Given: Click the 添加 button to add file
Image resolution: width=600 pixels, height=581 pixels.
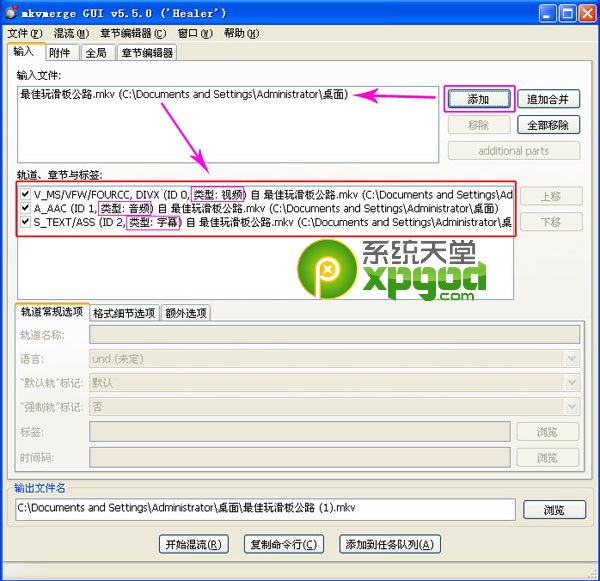Looking at the screenshot, I should pos(479,100).
